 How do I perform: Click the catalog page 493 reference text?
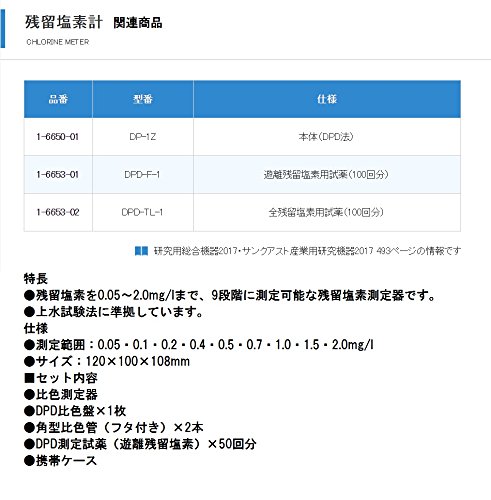click(307, 251)
